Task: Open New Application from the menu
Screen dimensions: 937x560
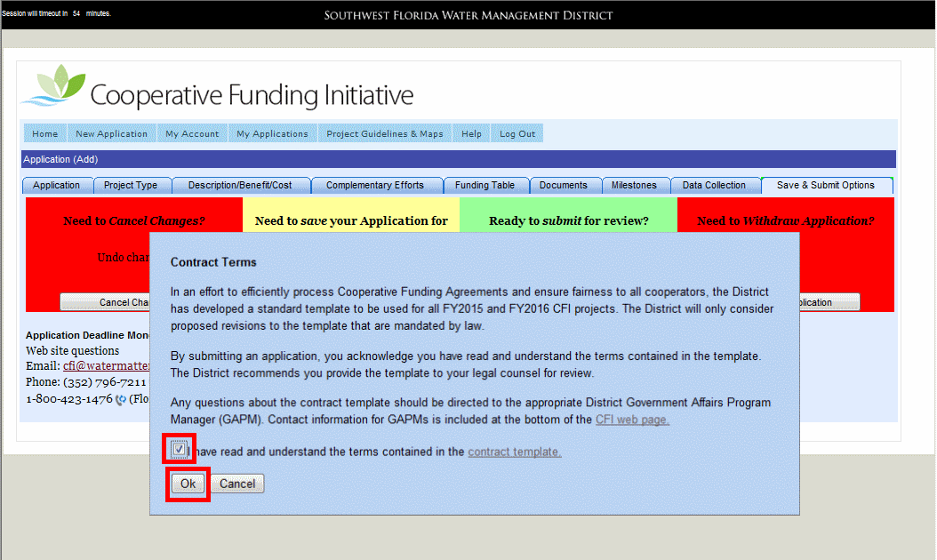Action: coord(111,134)
